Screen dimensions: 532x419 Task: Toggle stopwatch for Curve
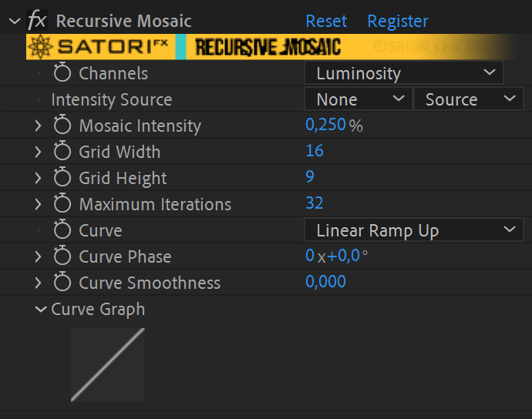[x=62, y=230]
